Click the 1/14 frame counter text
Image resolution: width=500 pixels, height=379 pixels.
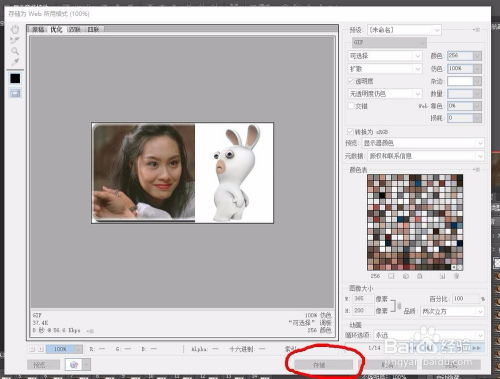pyautogui.click(x=374, y=348)
